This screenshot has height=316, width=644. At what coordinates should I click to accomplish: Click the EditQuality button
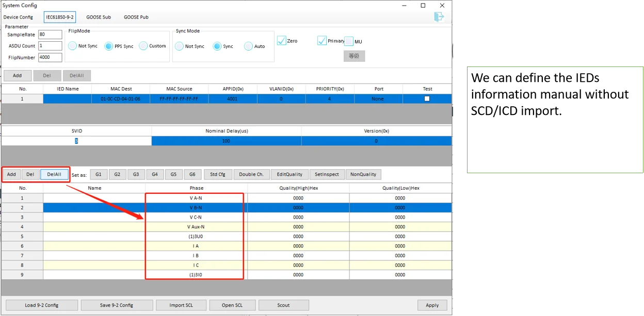click(x=289, y=174)
